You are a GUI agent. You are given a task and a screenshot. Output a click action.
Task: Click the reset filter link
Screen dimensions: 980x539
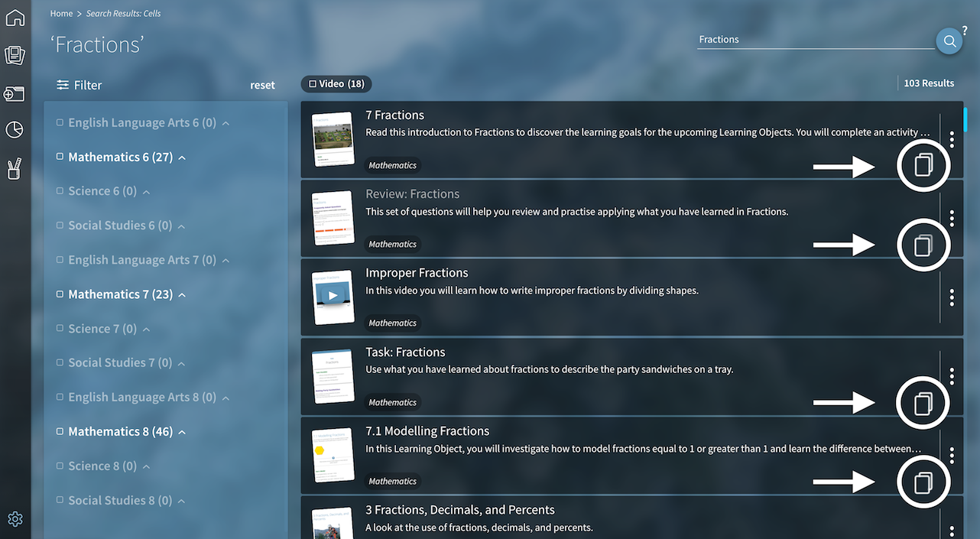tap(262, 85)
